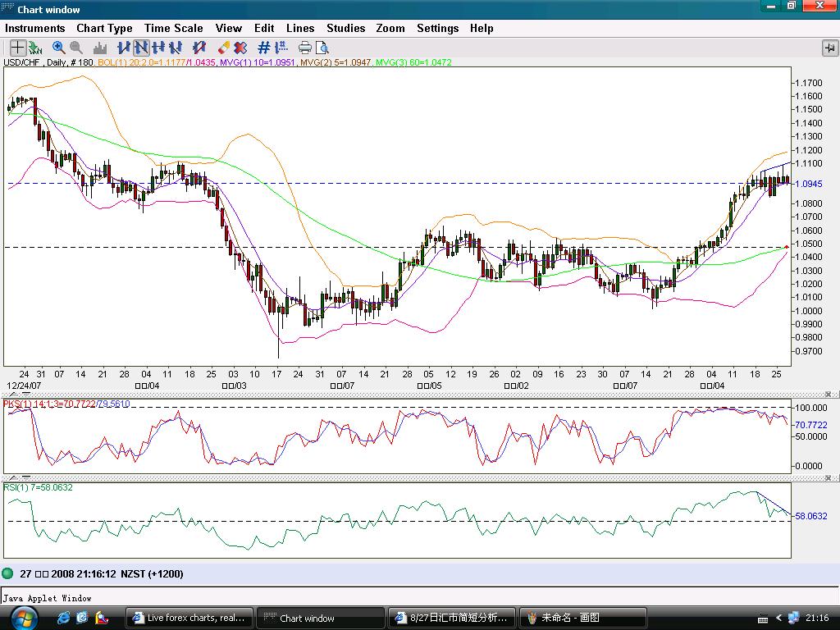
Task: Open the Chart Type menu
Action: click(104, 28)
